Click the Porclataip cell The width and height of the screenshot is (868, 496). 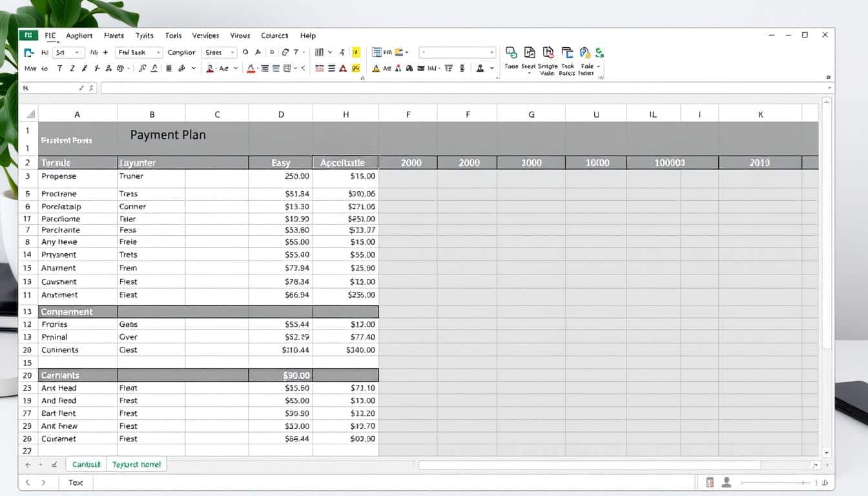77,207
